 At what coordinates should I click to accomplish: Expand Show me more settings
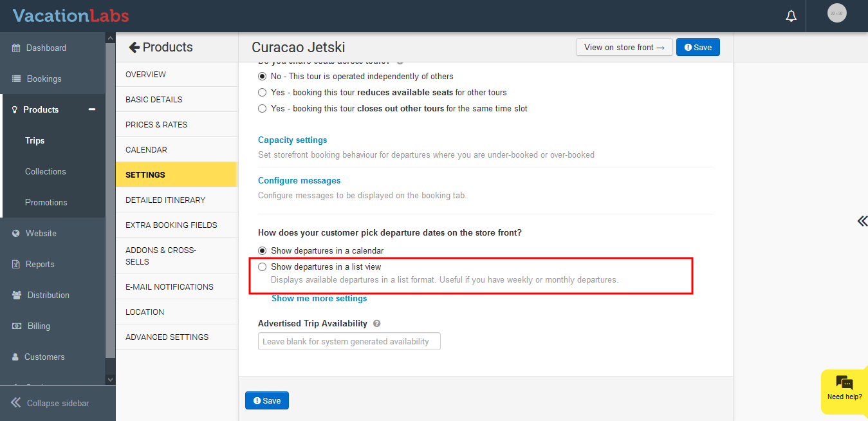click(x=319, y=299)
